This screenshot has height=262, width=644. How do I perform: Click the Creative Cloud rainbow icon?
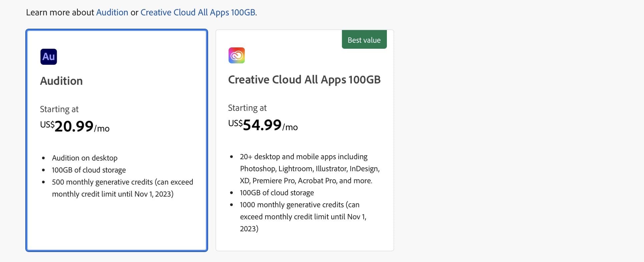[236, 55]
